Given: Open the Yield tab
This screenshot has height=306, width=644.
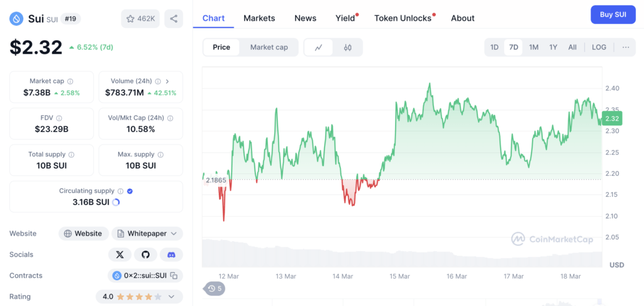Looking at the screenshot, I should (x=345, y=18).
